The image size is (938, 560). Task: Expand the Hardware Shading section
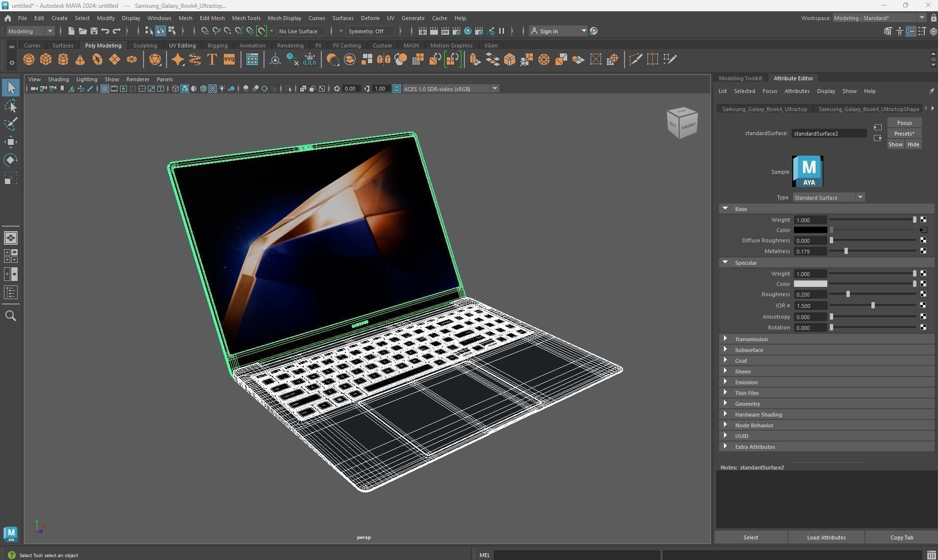[725, 414]
